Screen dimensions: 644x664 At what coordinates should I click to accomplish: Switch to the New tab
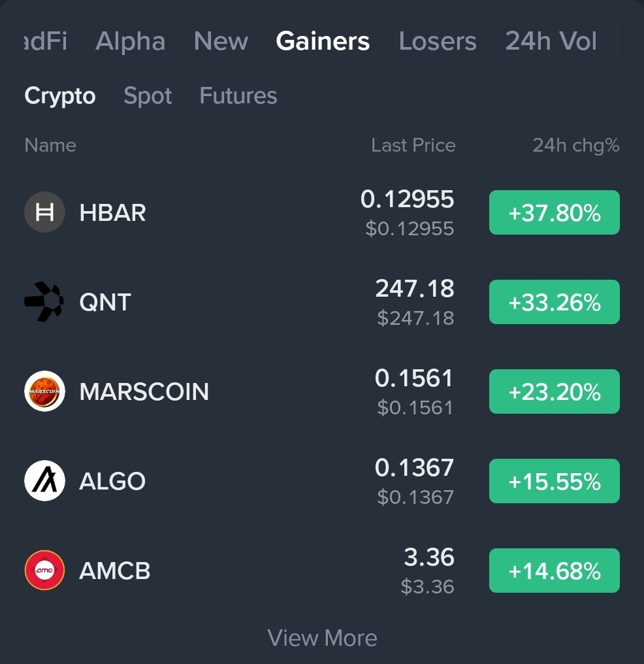(221, 41)
